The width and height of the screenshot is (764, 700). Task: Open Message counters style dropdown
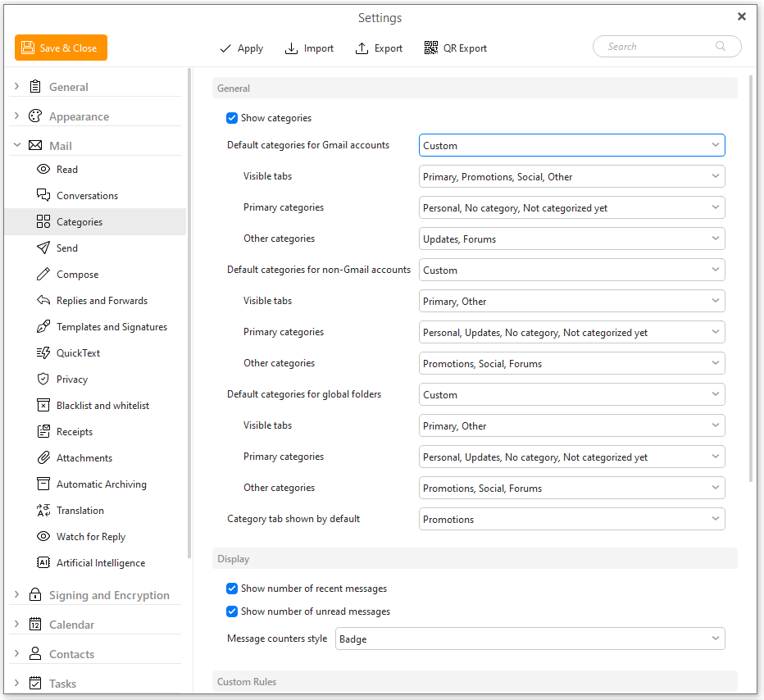pos(530,639)
